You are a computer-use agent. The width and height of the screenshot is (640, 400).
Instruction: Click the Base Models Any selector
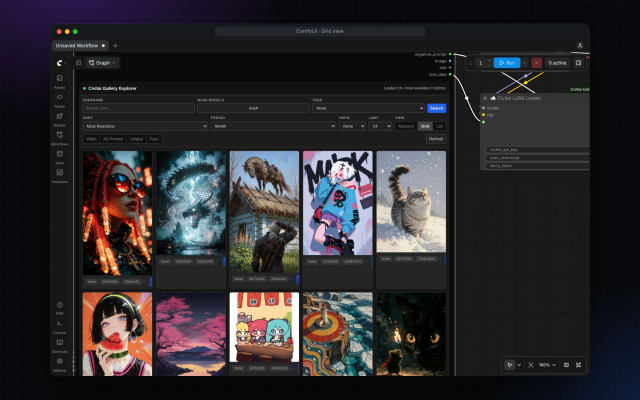pos(253,108)
